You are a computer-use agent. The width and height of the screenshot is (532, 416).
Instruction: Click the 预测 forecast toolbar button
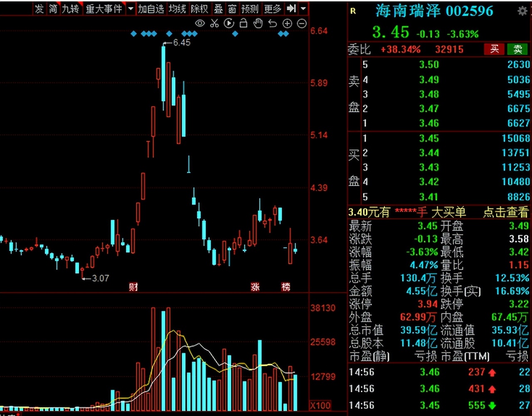pyautogui.click(x=250, y=9)
